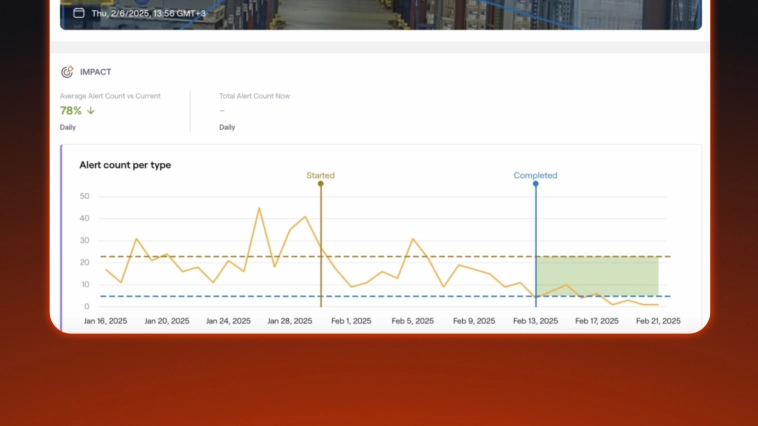Click the Feb 13, 2025 axis label
758x426 pixels.
click(535, 321)
